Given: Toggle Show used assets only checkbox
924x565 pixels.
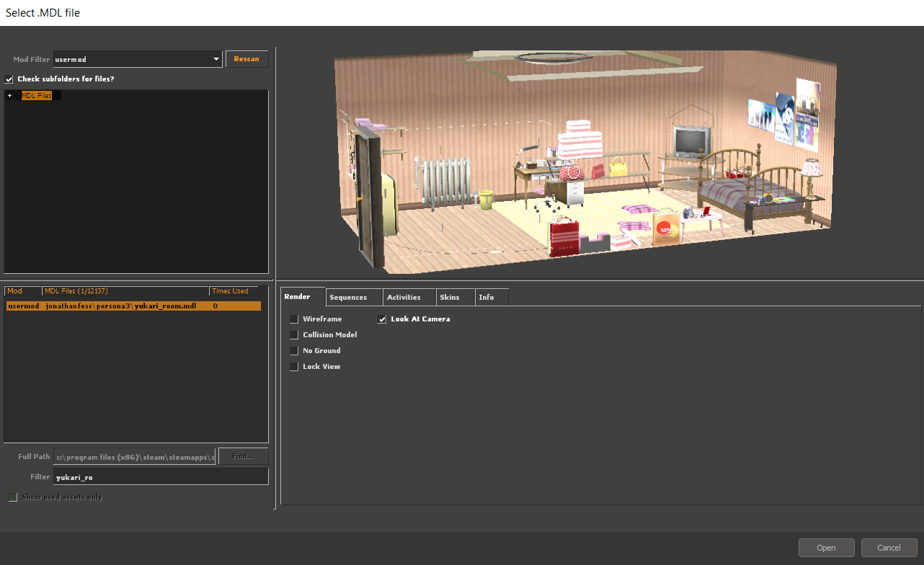Looking at the screenshot, I should (x=12, y=497).
